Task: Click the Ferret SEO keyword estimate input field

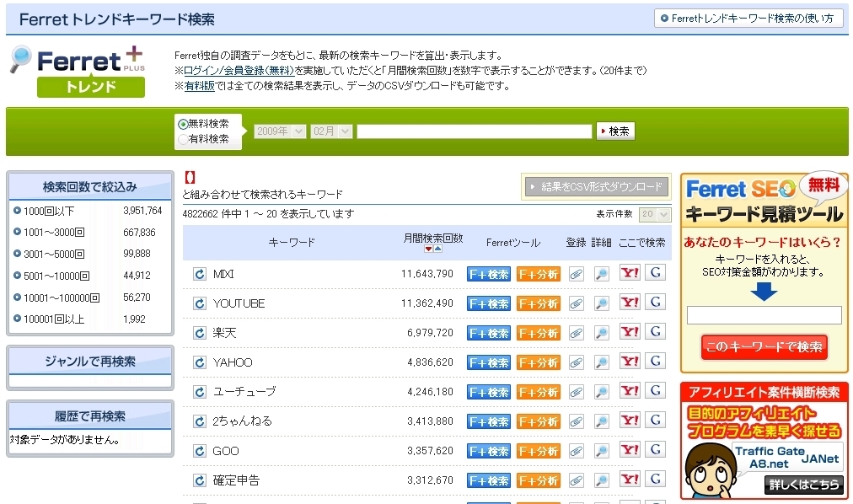Action: [764, 315]
